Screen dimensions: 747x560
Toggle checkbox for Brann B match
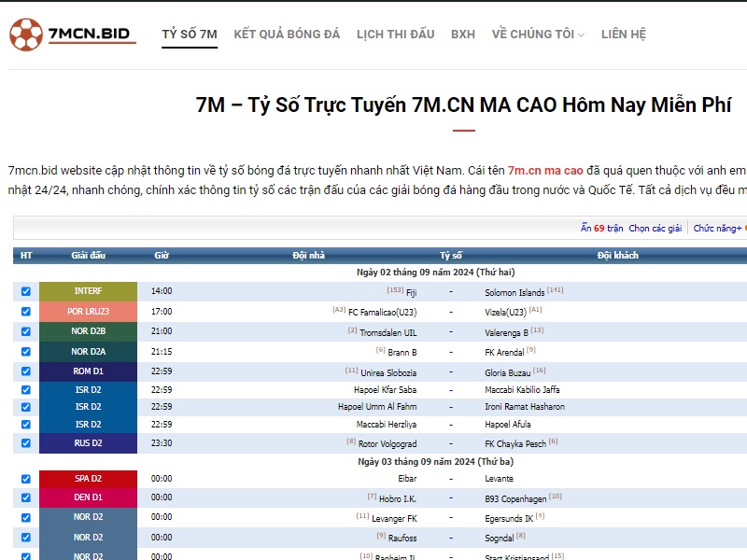point(26,352)
